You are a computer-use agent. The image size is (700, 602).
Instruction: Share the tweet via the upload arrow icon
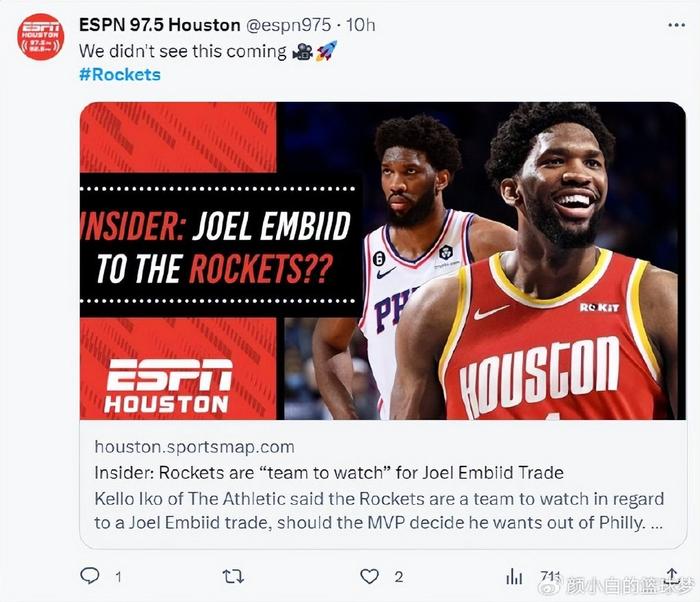pos(672,576)
